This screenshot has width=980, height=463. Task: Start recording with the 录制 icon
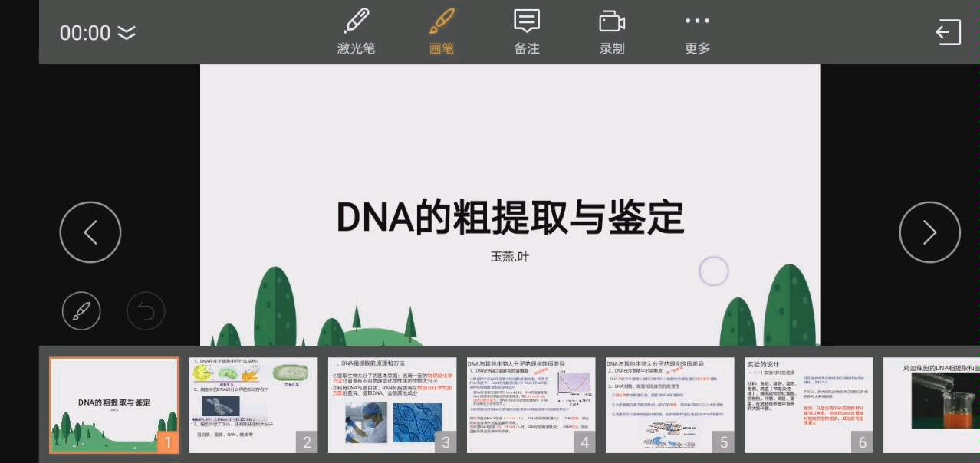[611, 31]
